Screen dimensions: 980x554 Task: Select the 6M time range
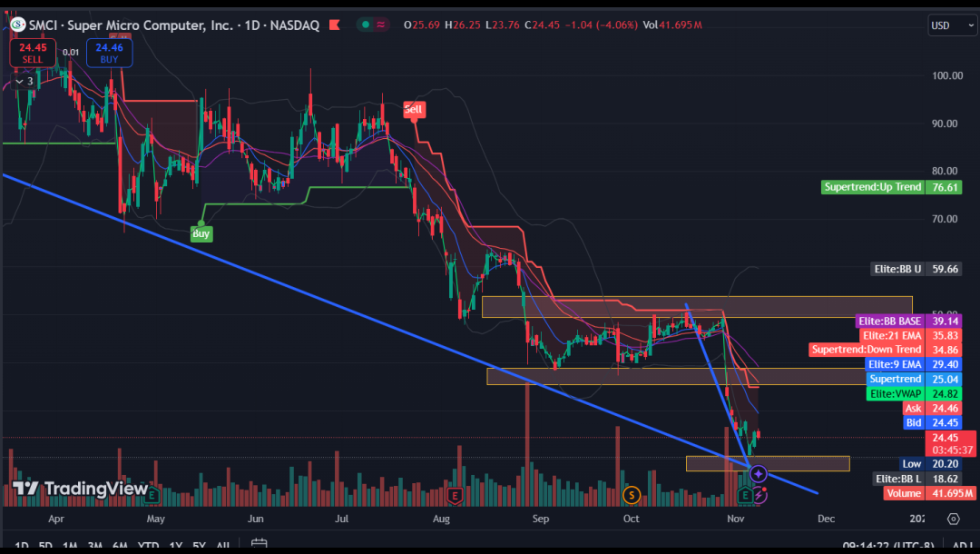tap(120, 546)
